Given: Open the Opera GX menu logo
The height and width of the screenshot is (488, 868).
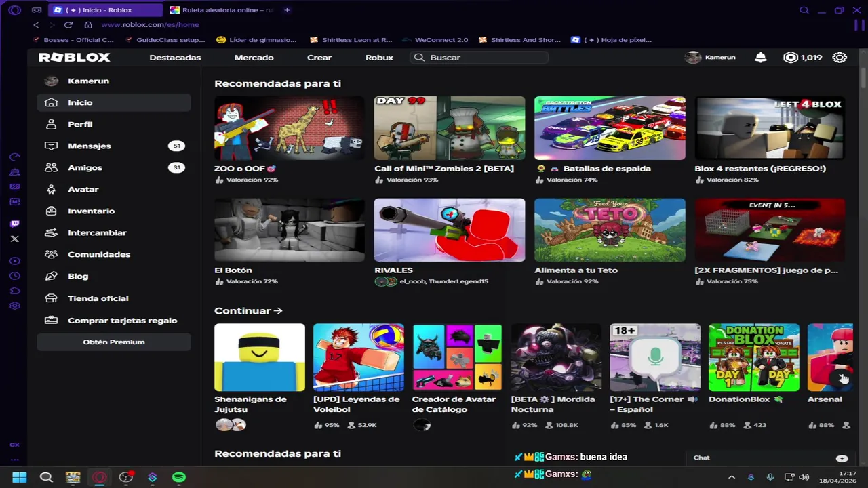Looking at the screenshot, I should coord(15,10).
